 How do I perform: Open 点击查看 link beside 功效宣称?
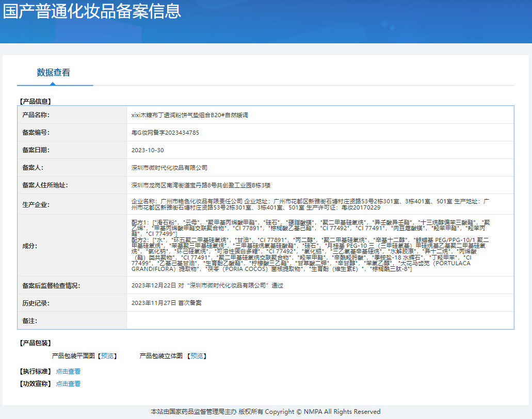click(68, 384)
